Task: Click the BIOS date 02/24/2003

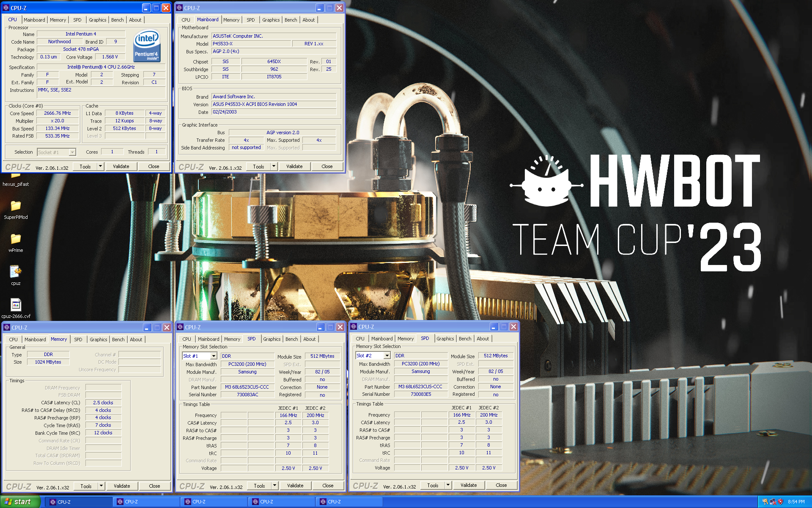Action: coord(274,112)
